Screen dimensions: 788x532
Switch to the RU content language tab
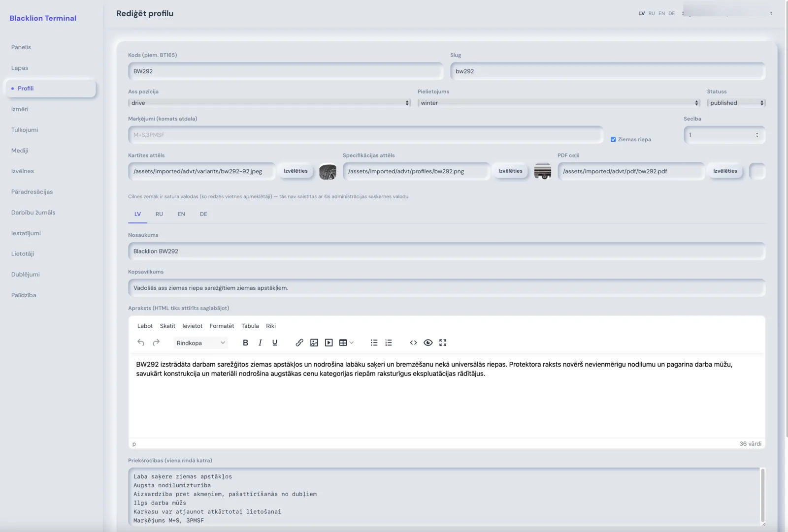[x=159, y=214]
